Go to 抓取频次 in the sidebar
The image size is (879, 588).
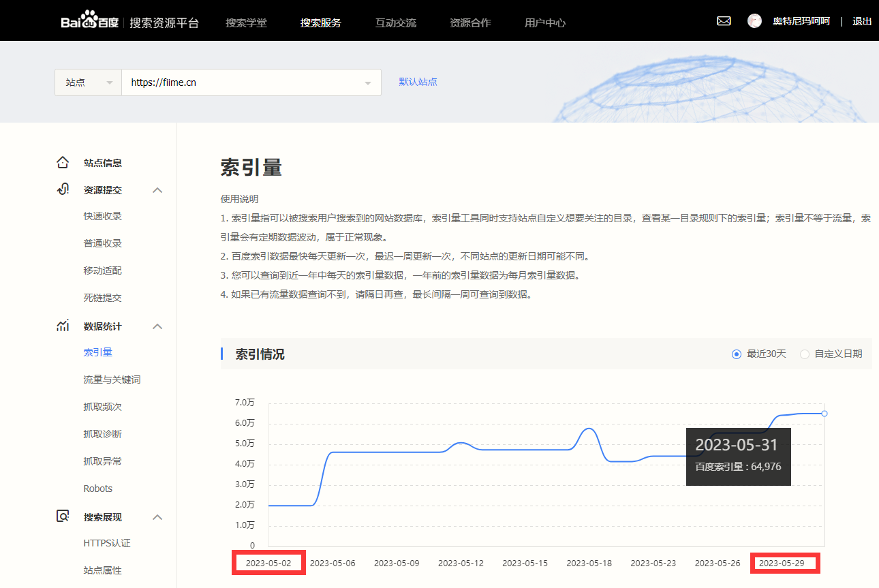[x=103, y=407]
